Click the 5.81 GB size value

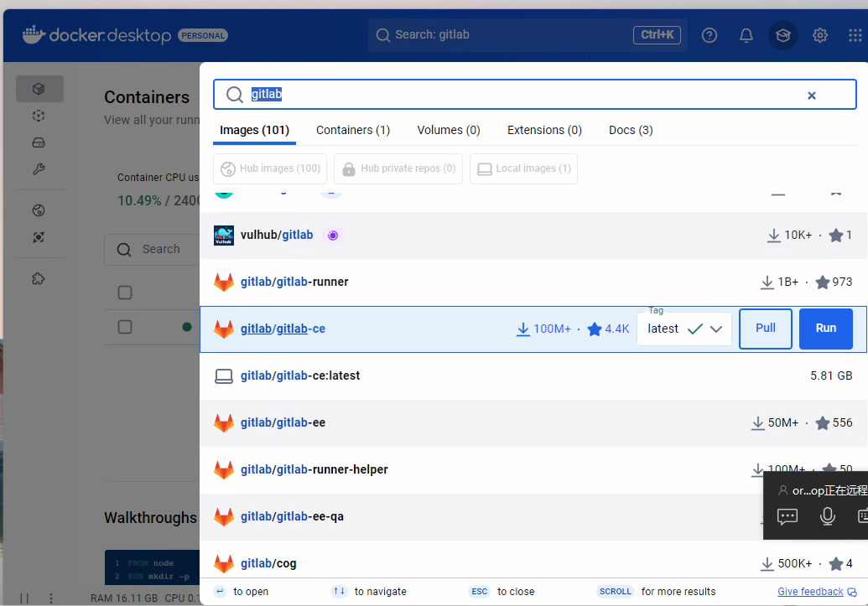tap(831, 376)
